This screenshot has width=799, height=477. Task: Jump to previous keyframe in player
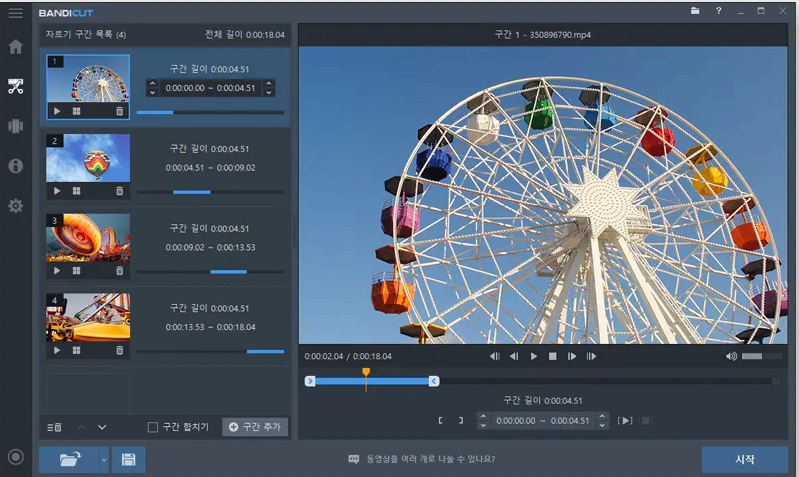pyautogui.click(x=494, y=356)
